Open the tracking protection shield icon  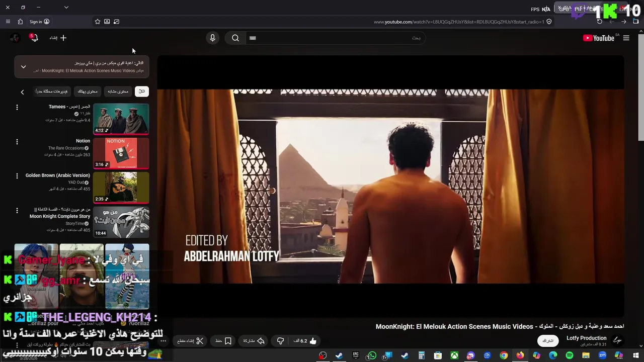tap(549, 22)
